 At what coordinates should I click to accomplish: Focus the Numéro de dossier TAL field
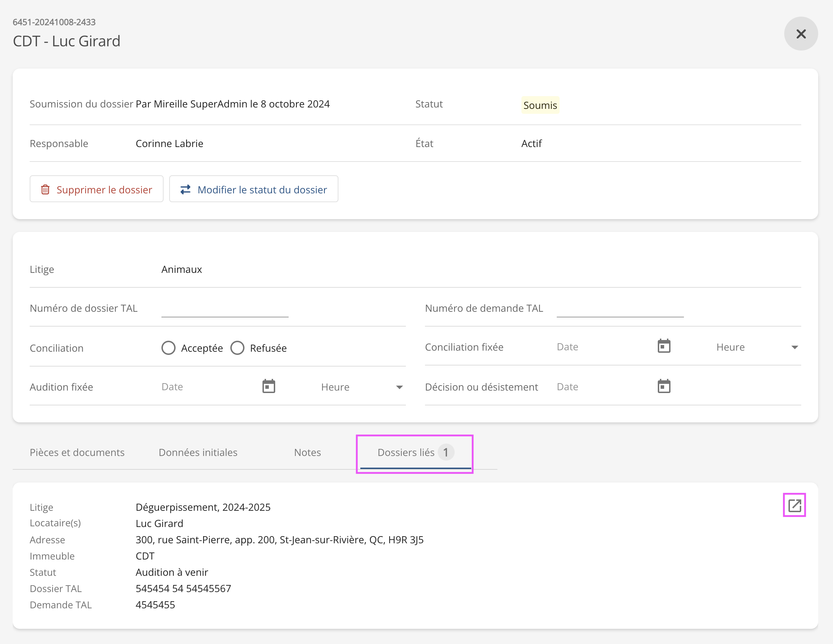(225, 308)
